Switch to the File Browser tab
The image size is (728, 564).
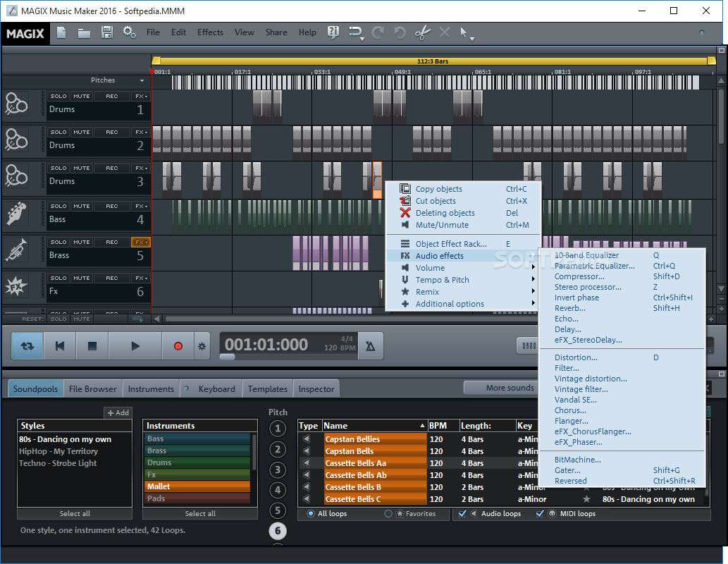(93, 389)
